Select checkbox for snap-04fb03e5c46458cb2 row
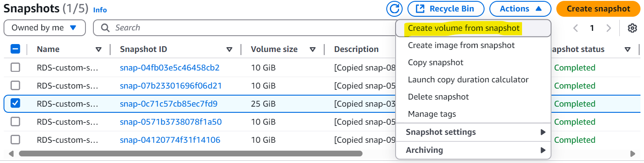Image resolution: width=644 pixels, height=163 pixels. (15, 67)
